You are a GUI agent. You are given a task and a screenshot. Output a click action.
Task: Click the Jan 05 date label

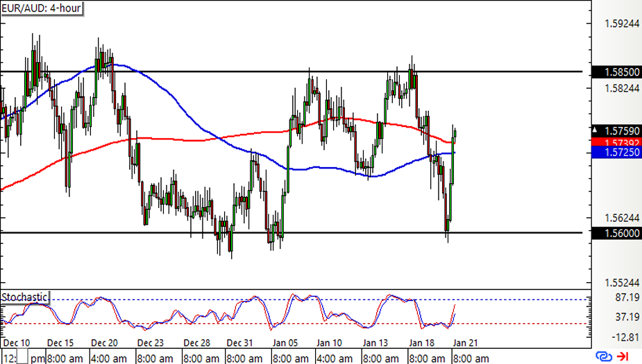(x=285, y=343)
